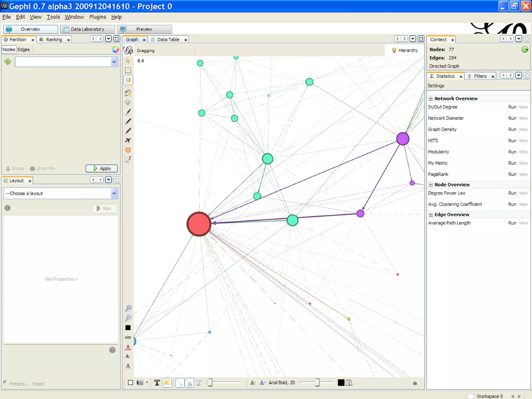Click the direct mouse selection arrow tool
Screen dimensions: 532x399
(x=128, y=61)
